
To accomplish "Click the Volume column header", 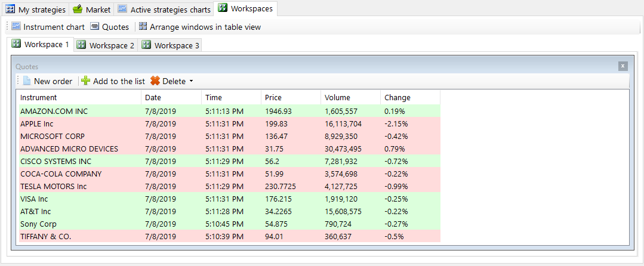I will (x=337, y=97).
